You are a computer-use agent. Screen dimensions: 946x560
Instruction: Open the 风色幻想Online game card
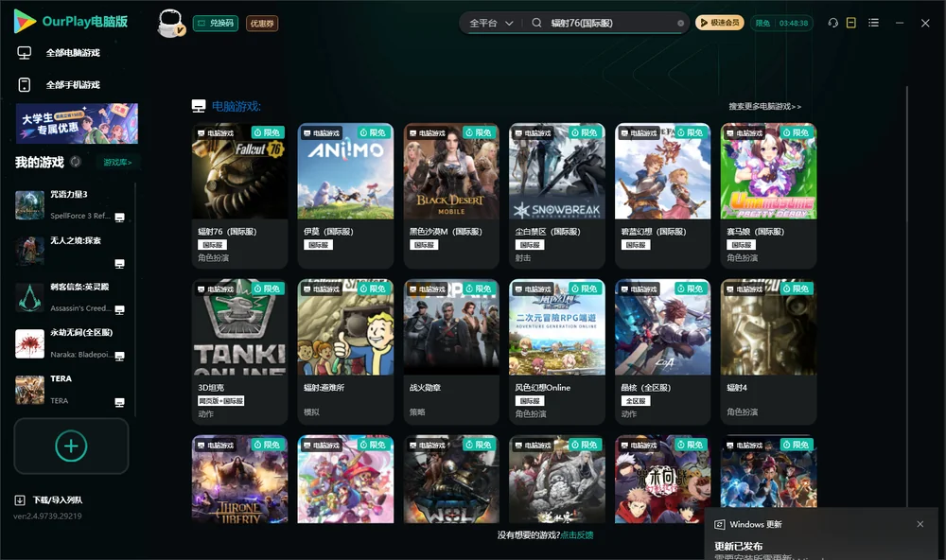pos(557,352)
